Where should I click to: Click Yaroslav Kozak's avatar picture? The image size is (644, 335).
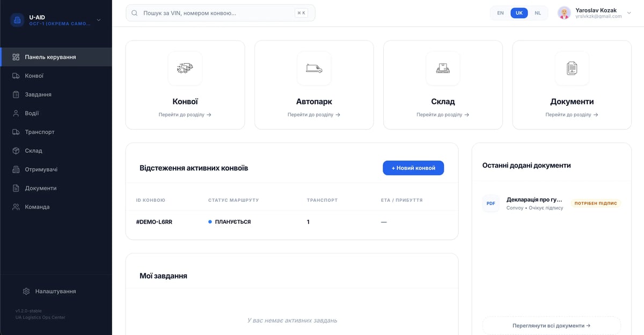[x=564, y=13]
